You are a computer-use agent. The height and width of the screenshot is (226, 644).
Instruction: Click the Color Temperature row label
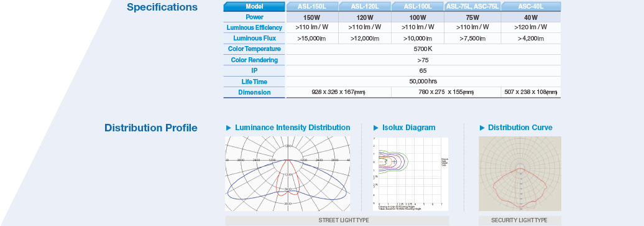[254, 49]
